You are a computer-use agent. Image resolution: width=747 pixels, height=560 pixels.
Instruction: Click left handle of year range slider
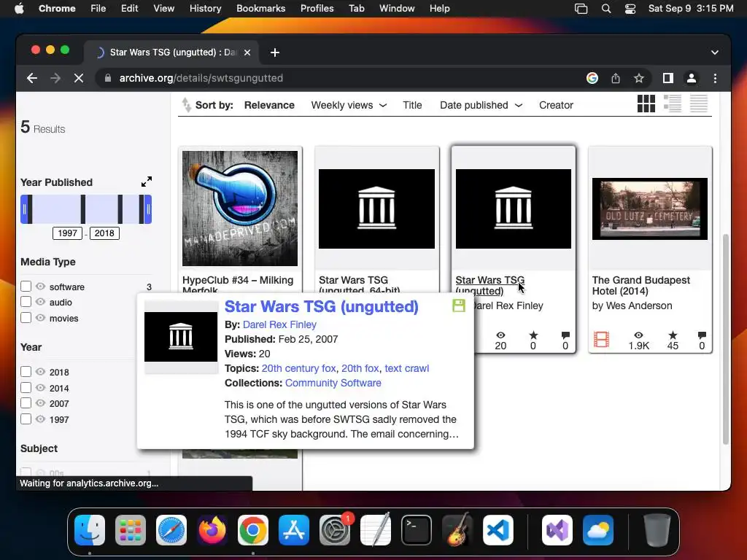[x=24, y=209]
